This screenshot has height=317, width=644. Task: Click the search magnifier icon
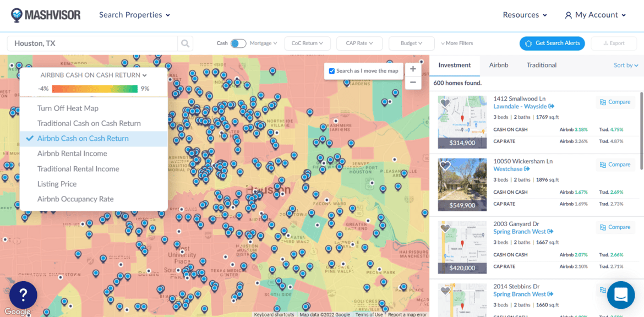(185, 43)
